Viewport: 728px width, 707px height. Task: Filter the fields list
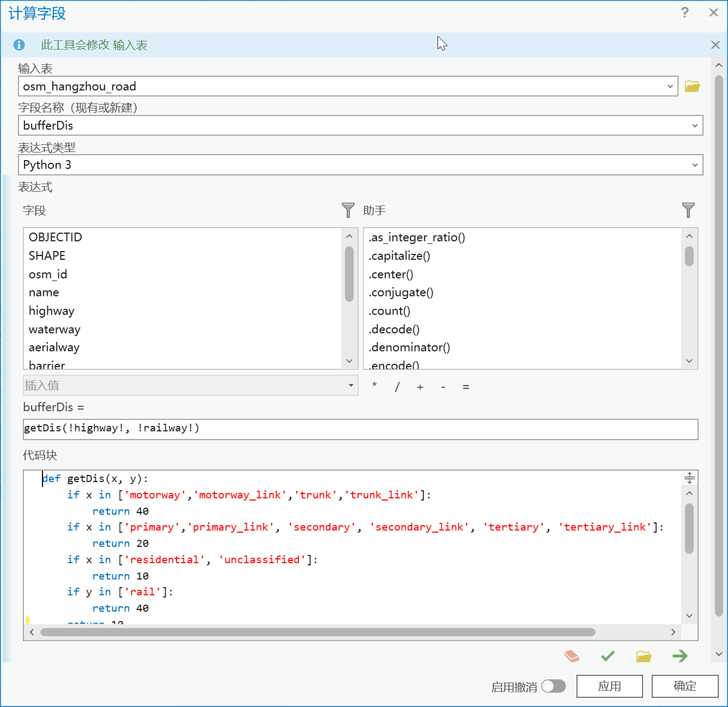pos(348,210)
